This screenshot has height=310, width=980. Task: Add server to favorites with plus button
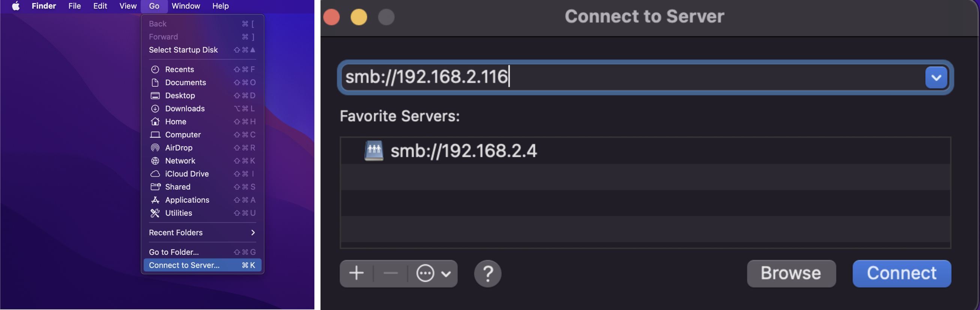coord(356,273)
